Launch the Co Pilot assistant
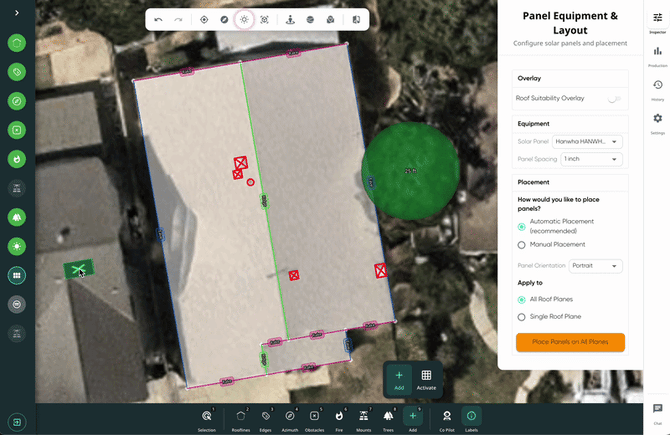 click(x=447, y=415)
